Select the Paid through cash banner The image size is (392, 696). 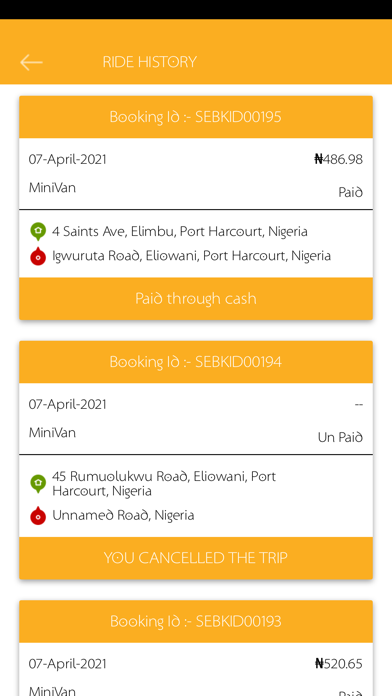pos(196,298)
